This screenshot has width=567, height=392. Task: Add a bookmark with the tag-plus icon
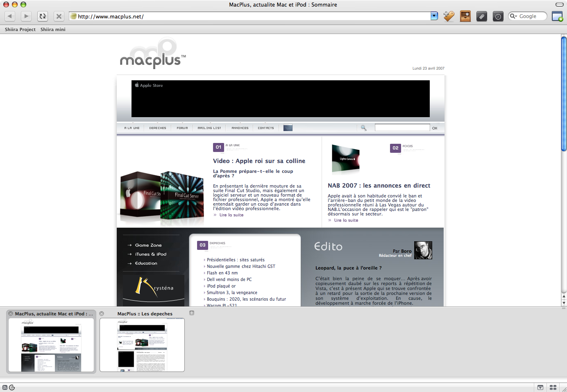point(449,16)
